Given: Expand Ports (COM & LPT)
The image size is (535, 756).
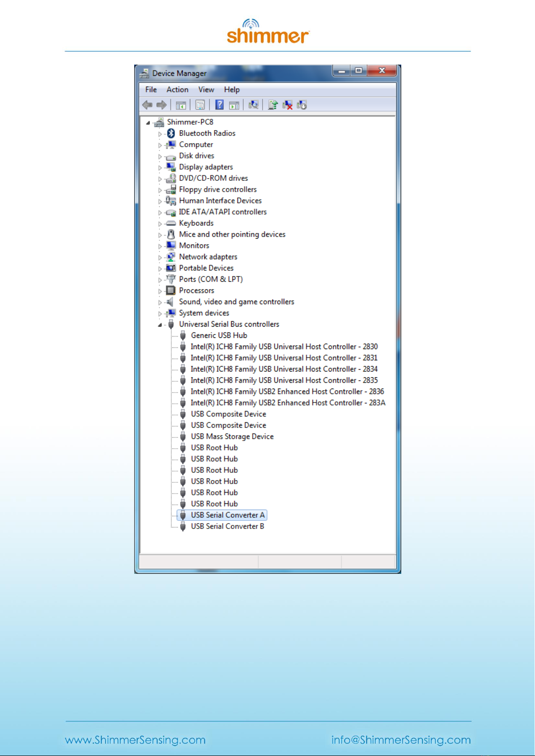Looking at the screenshot, I should [x=160, y=280].
